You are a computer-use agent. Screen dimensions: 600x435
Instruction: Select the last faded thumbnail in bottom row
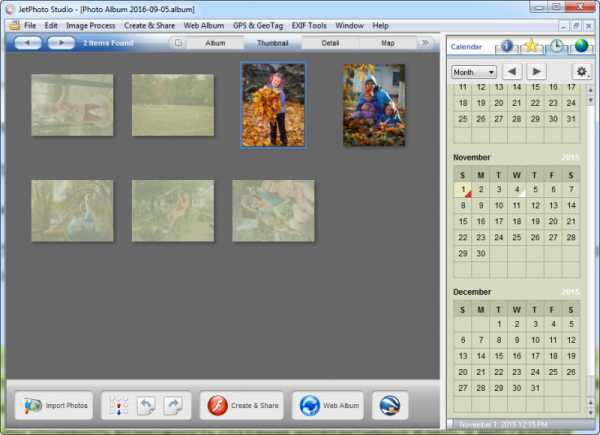(x=273, y=211)
